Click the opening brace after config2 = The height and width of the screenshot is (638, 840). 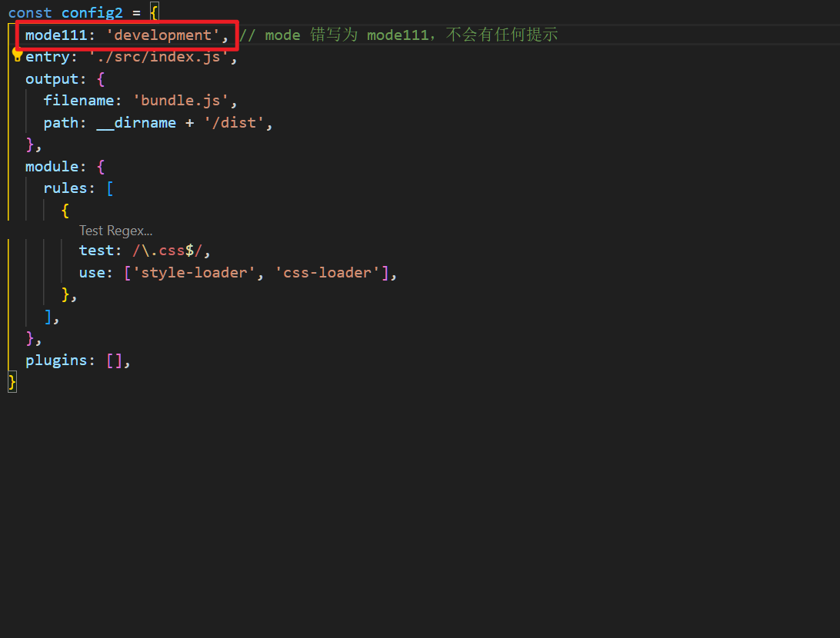coord(155,12)
